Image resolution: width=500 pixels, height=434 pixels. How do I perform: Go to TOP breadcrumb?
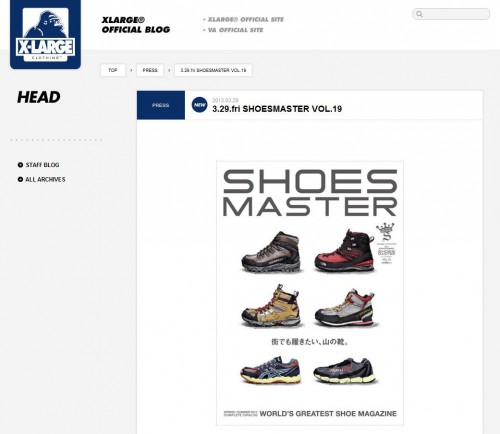tap(113, 70)
